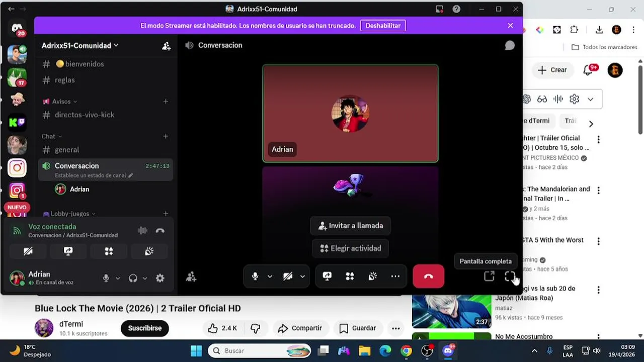Image resolution: width=644 pixels, height=362 pixels.
Task: Open the bienvenidos channel
Action: (105, 64)
